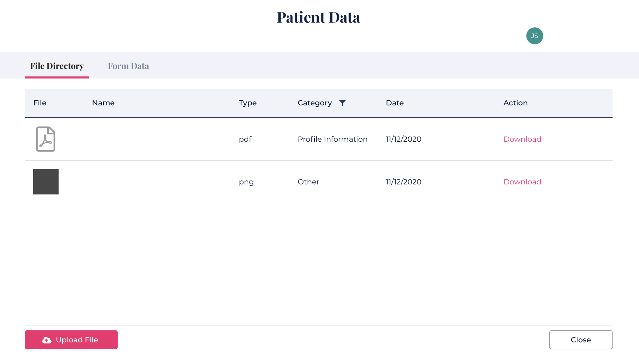Image resolution: width=639 pixels, height=364 pixels.
Task: Click the File column header
Action: [40, 103]
